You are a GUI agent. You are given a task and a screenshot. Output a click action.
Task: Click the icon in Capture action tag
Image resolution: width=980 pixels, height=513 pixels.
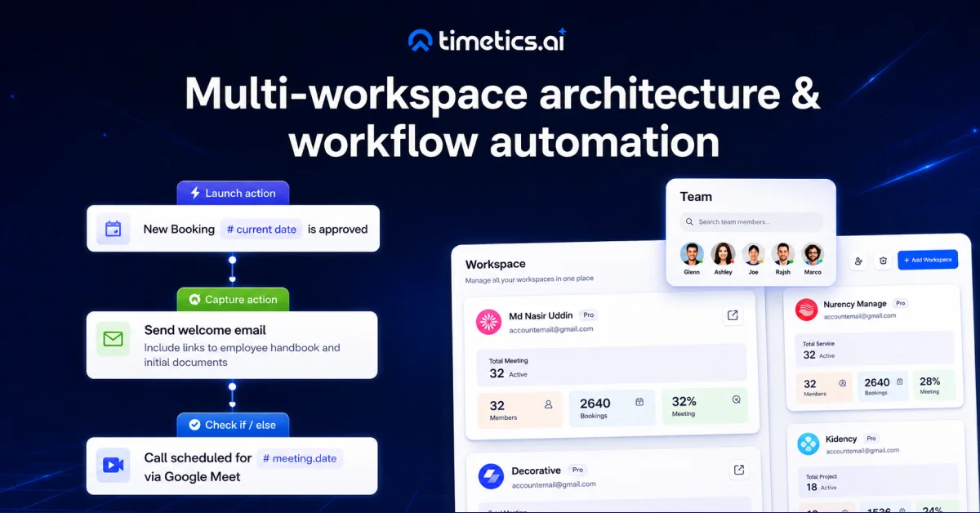pyautogui.click(x=194, y=300)
